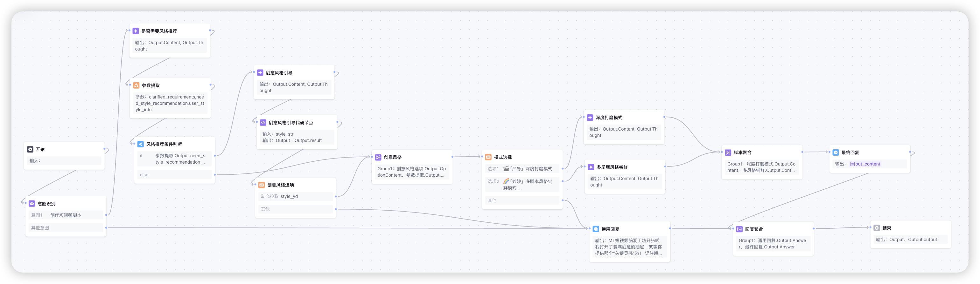980x284 pixels.
Task: Select the 多呈现风格尝鲜 node title
Action: coord(612,167)
